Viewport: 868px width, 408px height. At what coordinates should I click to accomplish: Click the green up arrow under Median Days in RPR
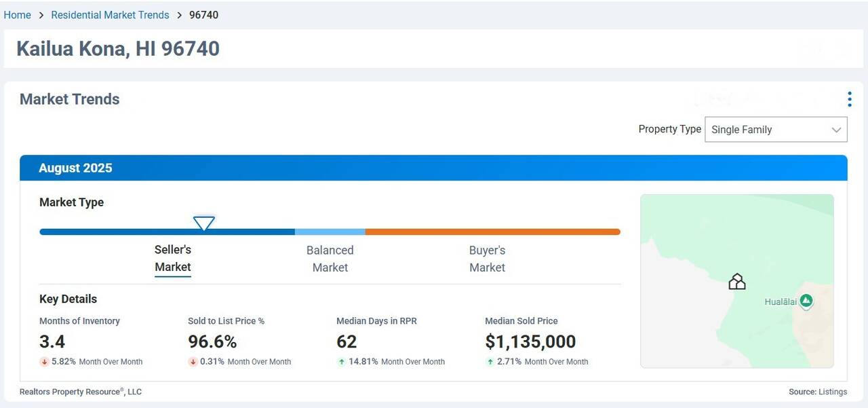point(341,362)
